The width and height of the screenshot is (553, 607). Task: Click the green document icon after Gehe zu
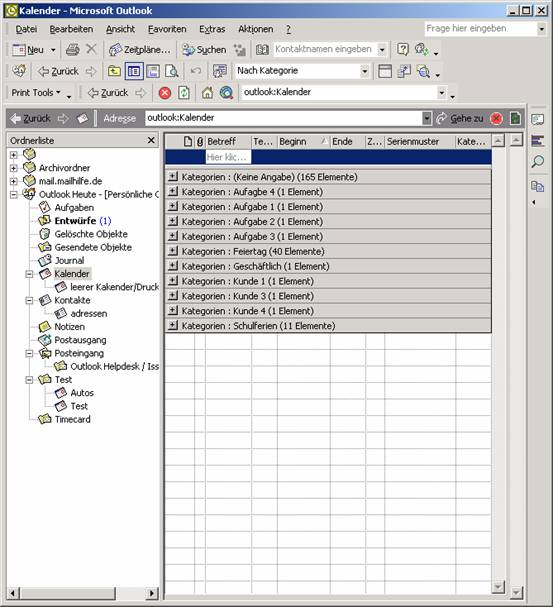515,118
